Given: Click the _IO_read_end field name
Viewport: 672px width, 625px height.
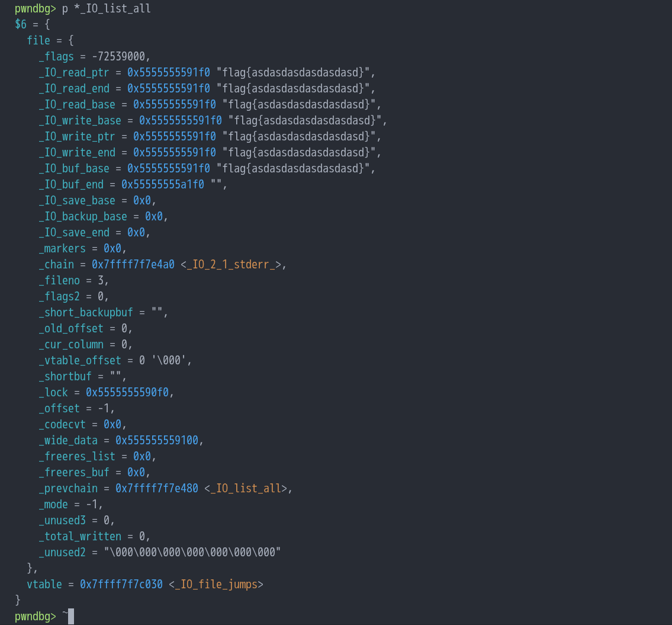Looking at the screenshot, I should coord(74,89).
